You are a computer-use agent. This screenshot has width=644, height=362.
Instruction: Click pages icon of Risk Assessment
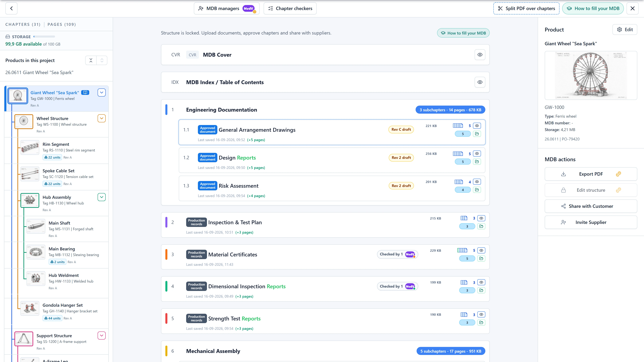pyautogui.click(x=459, y=182)
